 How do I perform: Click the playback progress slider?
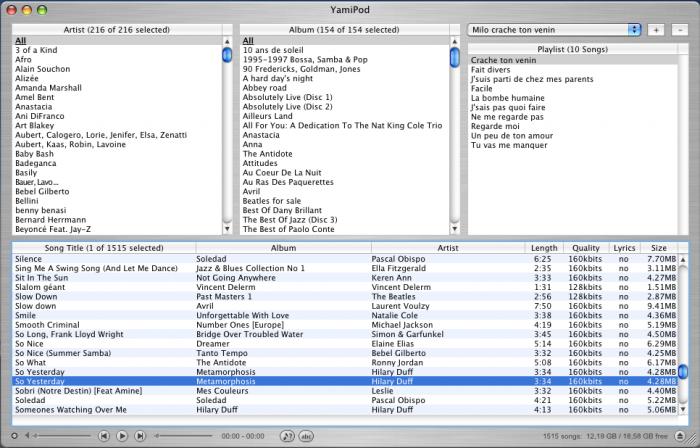pyautogui.click(x=185, y=436)
